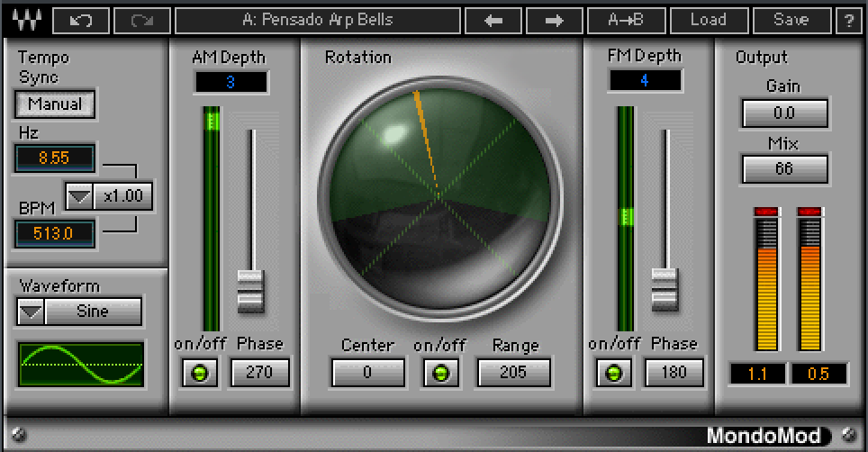
Task: Click the FM Depth green slider handle
Action: (x=626, y=216)
